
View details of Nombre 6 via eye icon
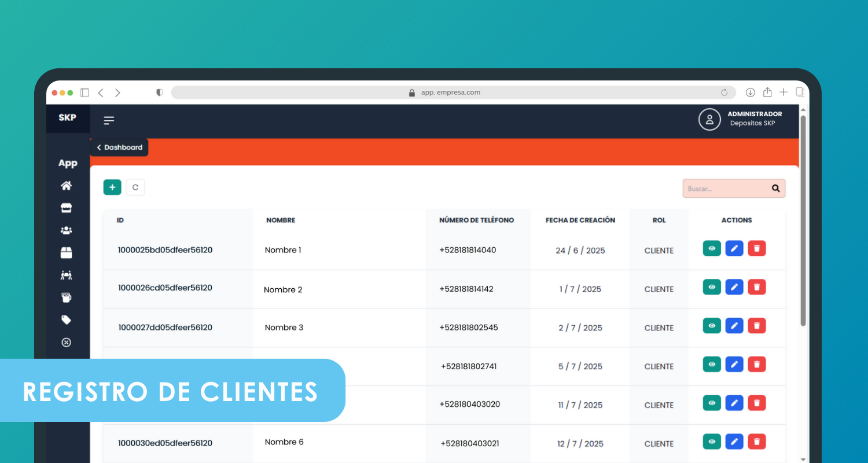(x=712, y=442)
